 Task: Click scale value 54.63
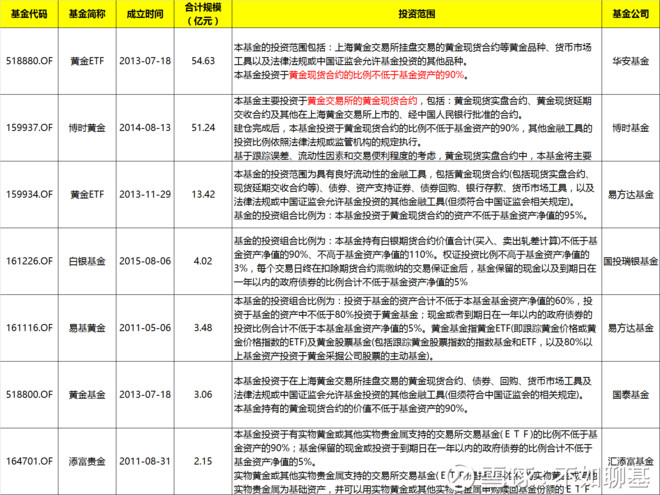point(203,61)
